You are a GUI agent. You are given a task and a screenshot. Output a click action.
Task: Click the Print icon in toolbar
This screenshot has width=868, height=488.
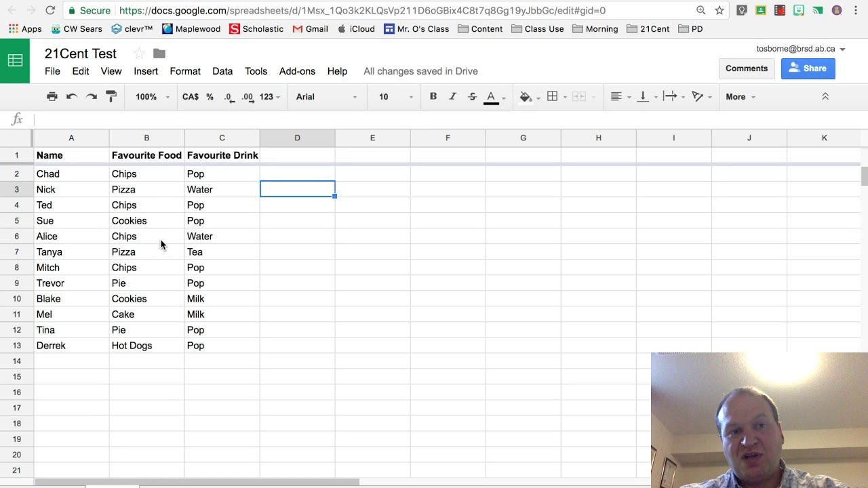tap(52, 97)
